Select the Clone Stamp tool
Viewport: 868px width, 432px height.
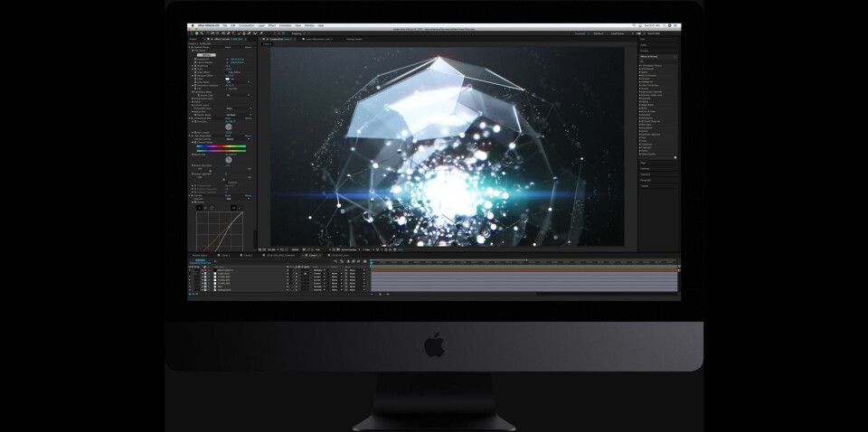pos(244,33)
